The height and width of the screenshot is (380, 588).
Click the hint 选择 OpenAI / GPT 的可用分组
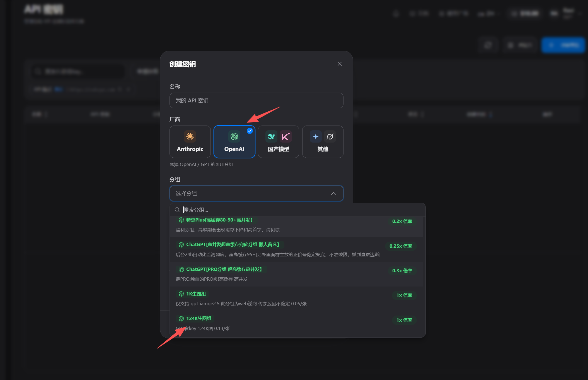(201, 164)
